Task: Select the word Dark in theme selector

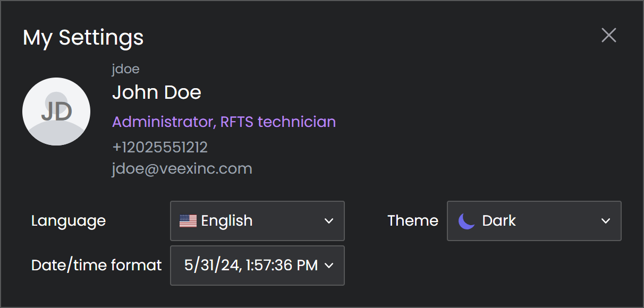Action: point(499,221)
